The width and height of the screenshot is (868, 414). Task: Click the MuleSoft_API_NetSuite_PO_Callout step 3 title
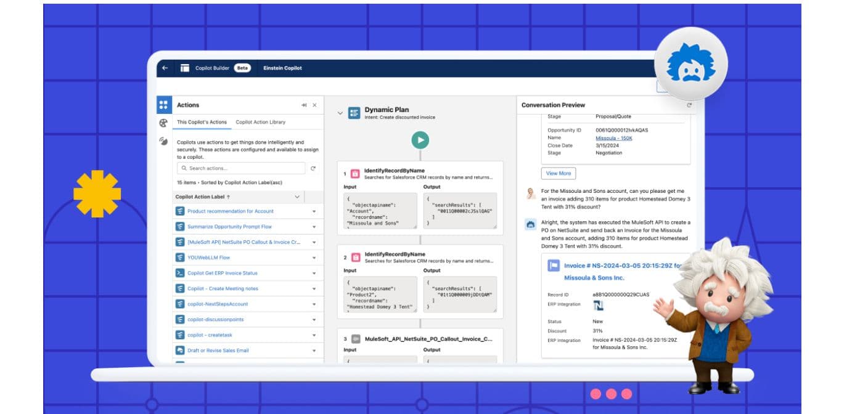[429, 339]
